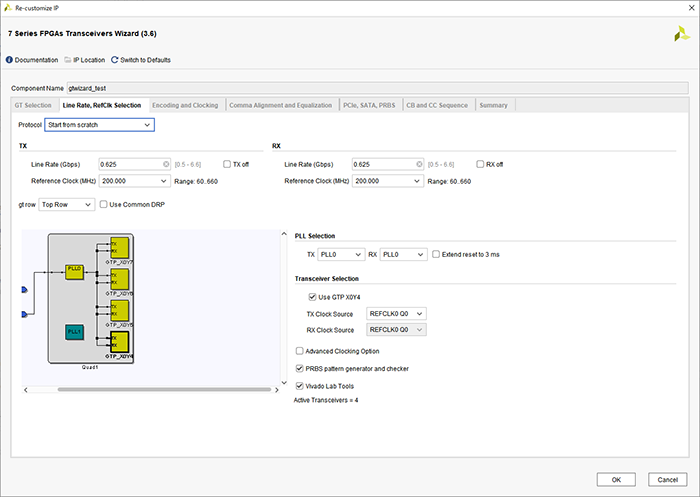This screenshot has width=700, height=497.
Task: Click the diagram scroll-left arrow
Action: pyautogui.click(x=26, y=390)
